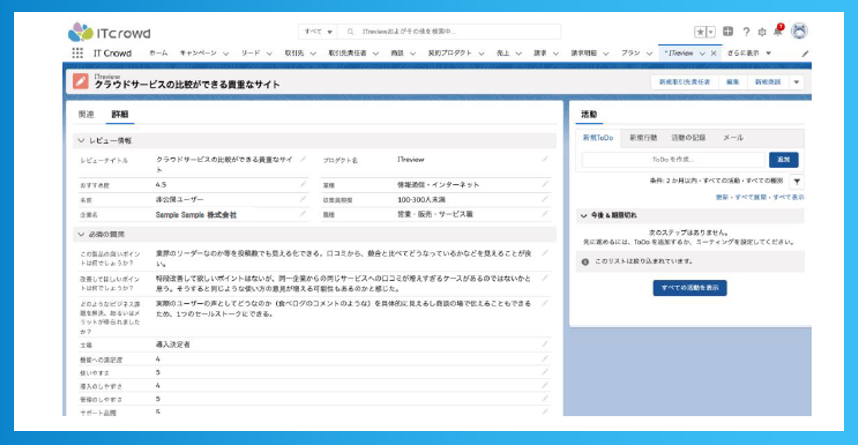Image resolution: width=858 pixels, height=445 pixels.
Task: Edit the 機能への満足度 rating pencil
Action: point(544,359)
